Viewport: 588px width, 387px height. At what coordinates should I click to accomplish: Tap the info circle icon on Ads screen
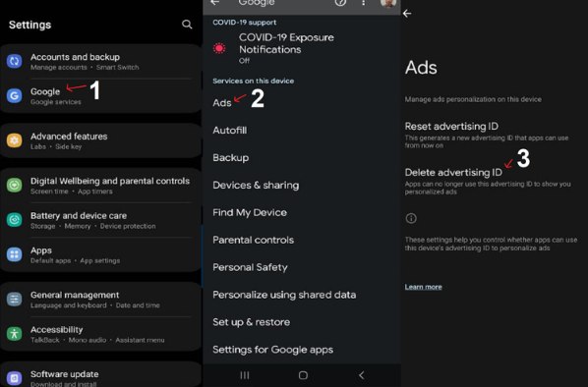411,218
